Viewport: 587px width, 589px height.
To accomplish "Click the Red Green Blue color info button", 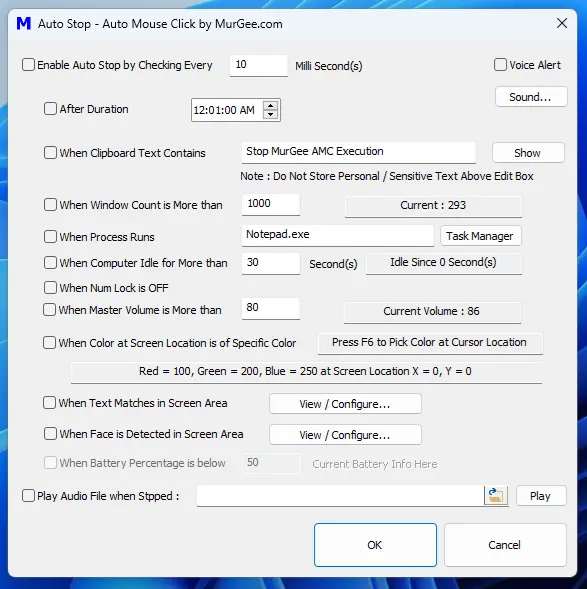I will pyautogui.click(x=306, y=372).
